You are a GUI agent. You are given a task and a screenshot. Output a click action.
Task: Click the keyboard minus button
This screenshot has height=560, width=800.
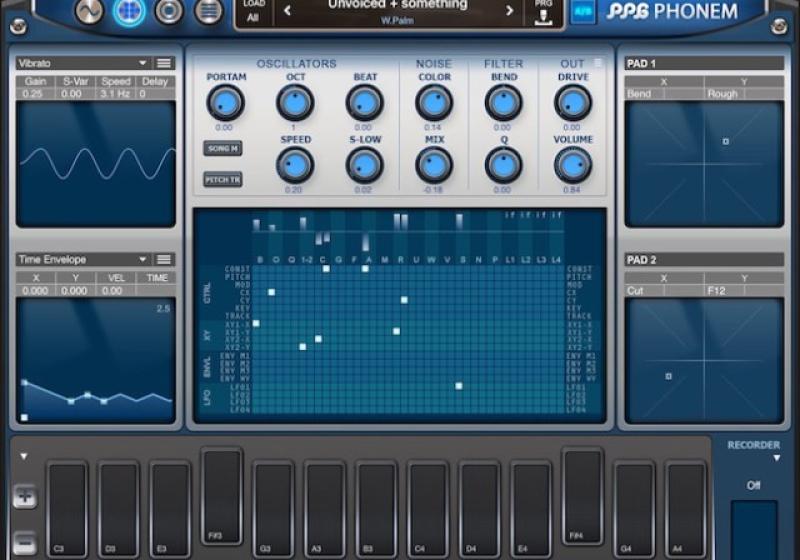tap(25, 544)
